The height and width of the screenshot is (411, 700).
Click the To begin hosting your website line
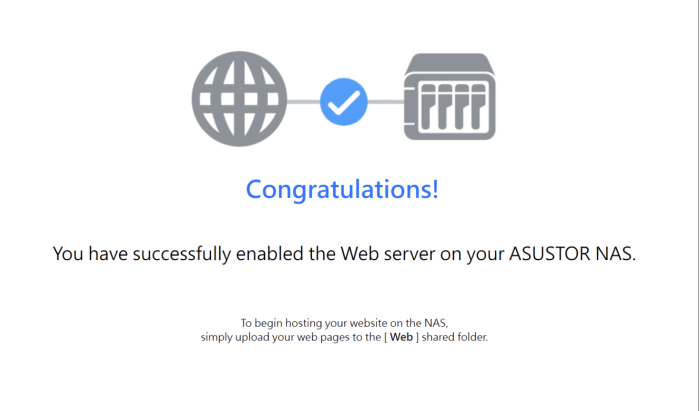click(x=342, y=323)
